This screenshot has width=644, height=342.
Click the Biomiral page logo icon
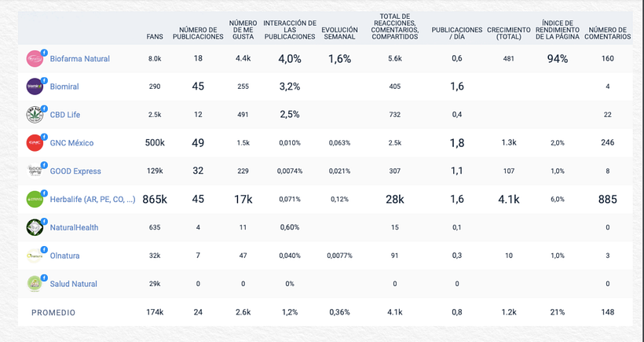tap(35, 86)
